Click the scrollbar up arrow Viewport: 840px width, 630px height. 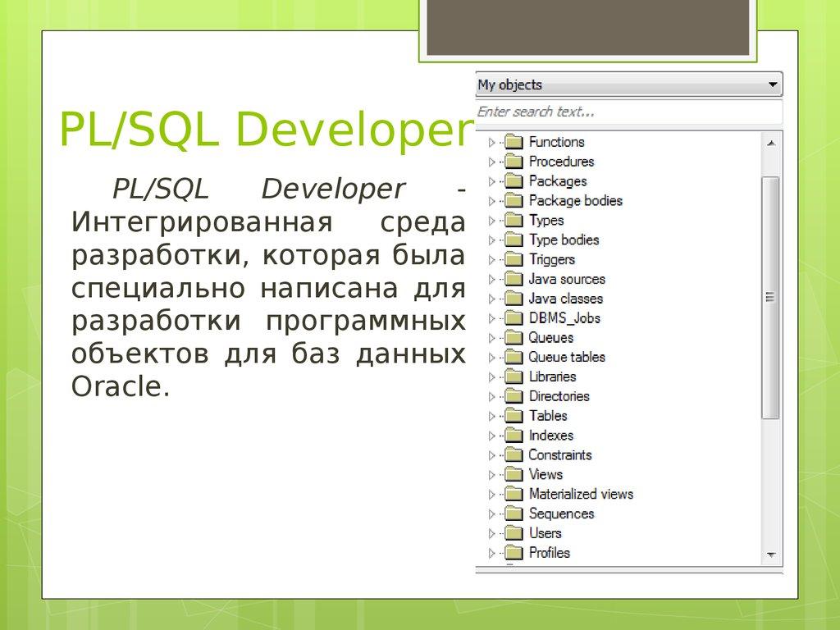[769, 141]
